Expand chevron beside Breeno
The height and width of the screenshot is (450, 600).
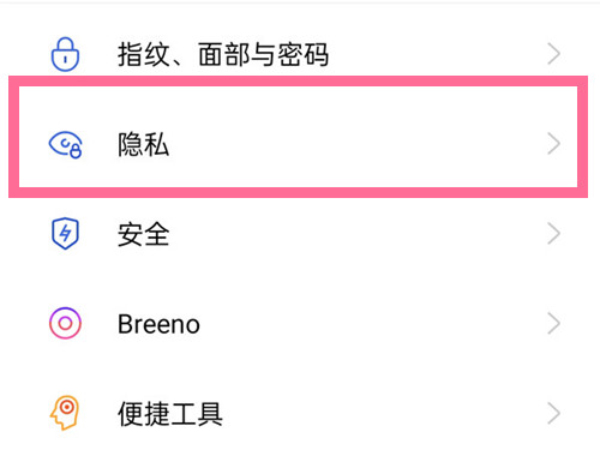point(554,324)
